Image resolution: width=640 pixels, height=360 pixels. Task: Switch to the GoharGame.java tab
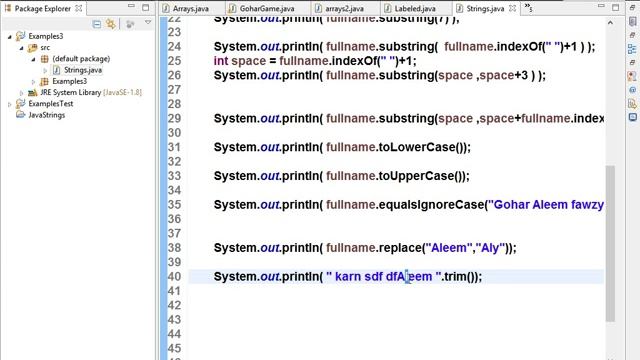point(267,8)
